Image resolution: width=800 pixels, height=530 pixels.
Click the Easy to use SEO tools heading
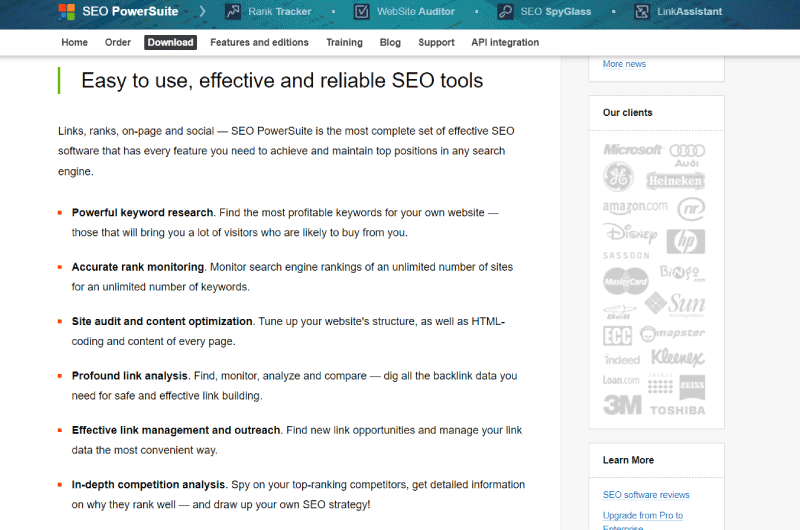point(282,81)
